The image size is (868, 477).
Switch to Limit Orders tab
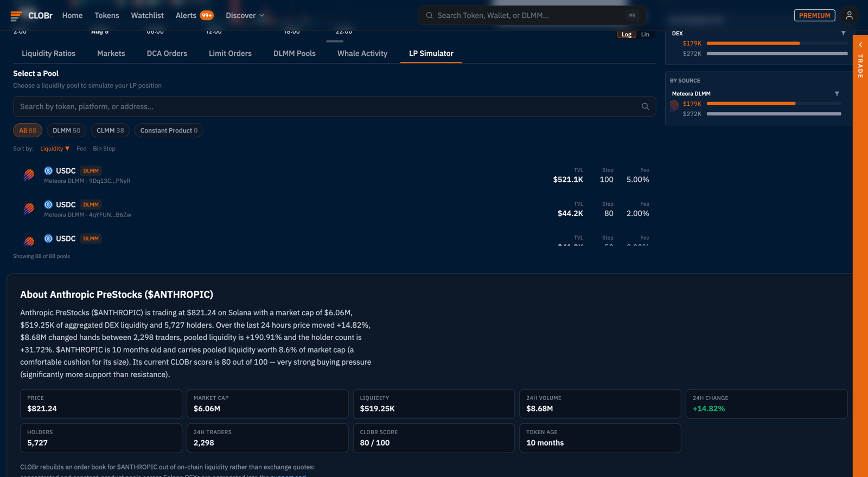click(x=230, y=53)
